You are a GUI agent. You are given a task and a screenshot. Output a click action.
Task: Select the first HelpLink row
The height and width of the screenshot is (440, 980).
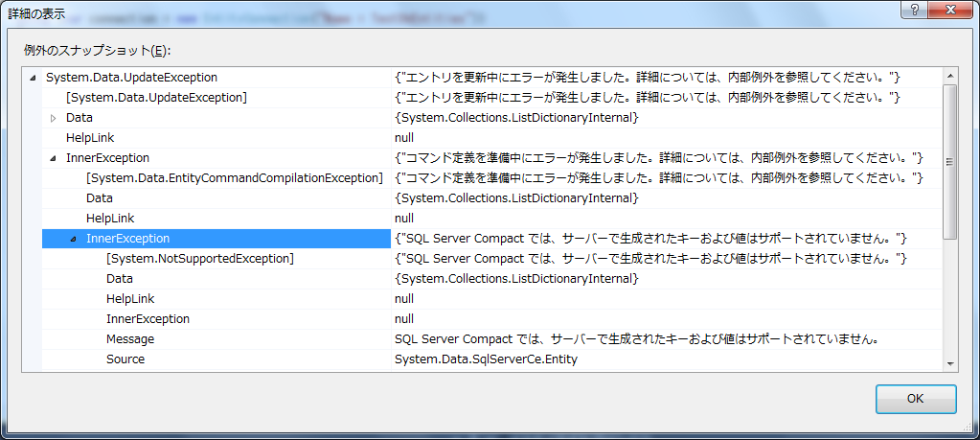click(491, 138)
